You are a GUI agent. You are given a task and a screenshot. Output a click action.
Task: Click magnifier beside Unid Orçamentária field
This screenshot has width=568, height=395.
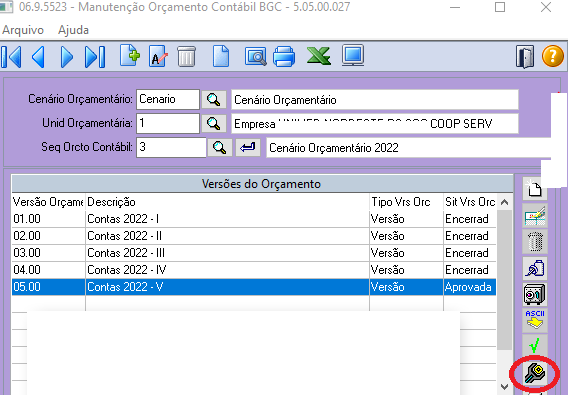click(214, 123)
